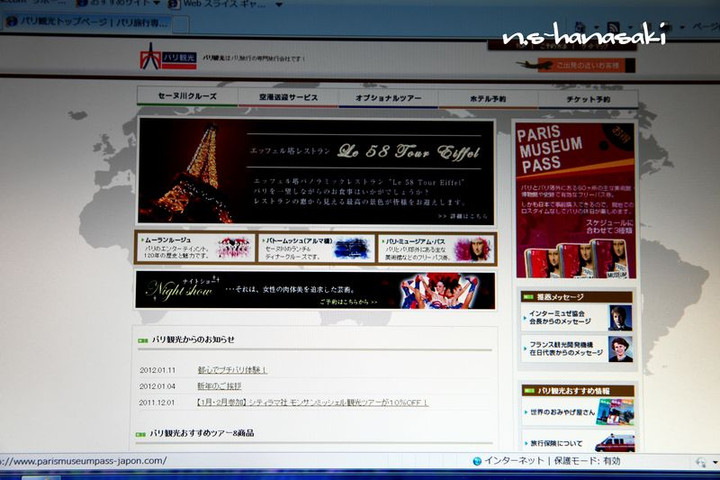This screenshot has width=720, height=480.
Task: Open the 2012.01.11 news link
Action: 232,370
